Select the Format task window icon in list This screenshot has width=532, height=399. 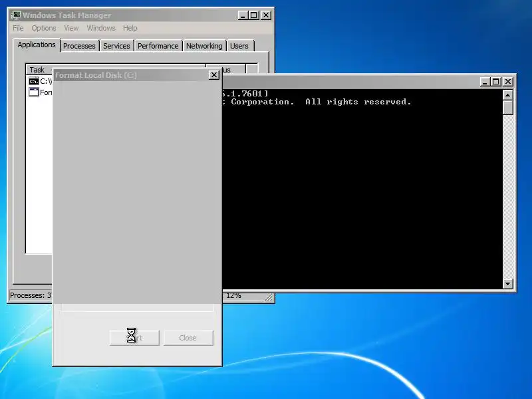(x=34, y=92)
